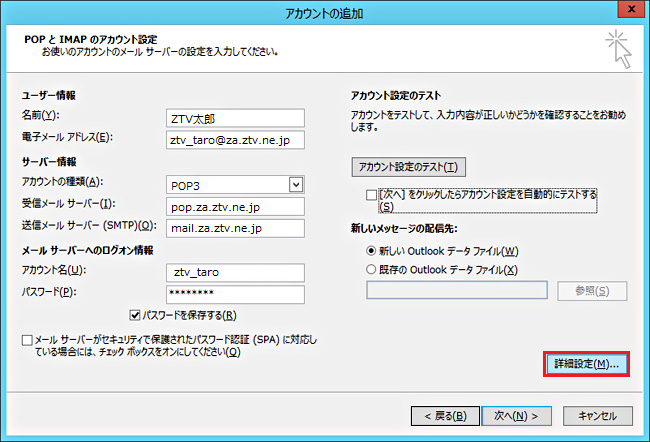Go back with the 戻る button
The height and width of the screenshot is (442, 650).
pos(439,415)
